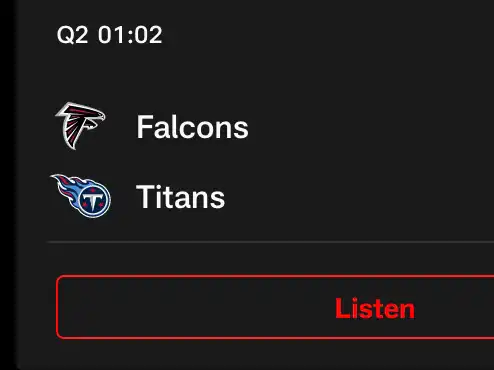The width and height of the screenshot is (494, 370).
Task: Tap the falcon bird emblem
Action: tap(80, 126)
